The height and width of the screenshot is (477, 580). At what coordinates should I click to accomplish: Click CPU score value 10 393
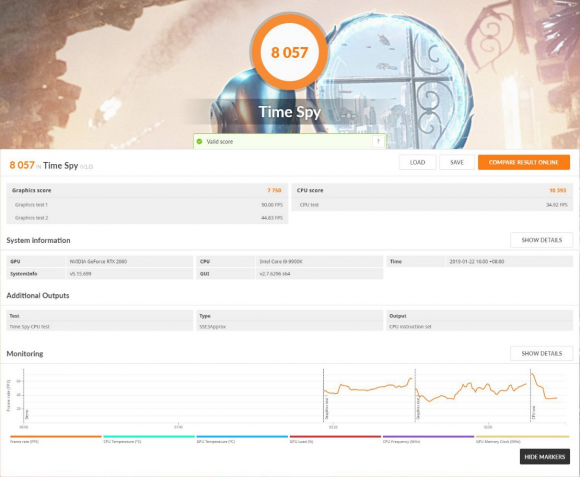tap(557, 190)
